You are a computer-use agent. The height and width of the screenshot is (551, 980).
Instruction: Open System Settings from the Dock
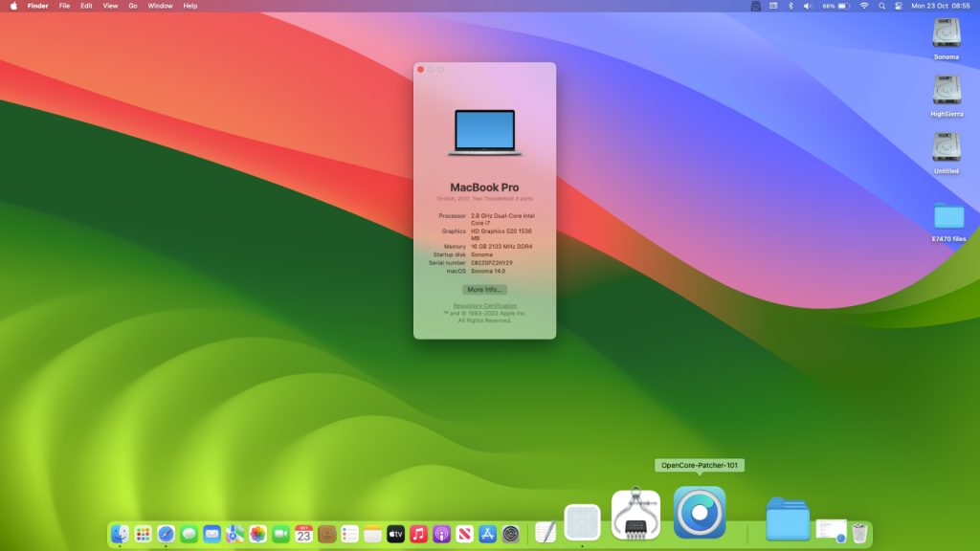pyautogui.click(x=510, y=534)
